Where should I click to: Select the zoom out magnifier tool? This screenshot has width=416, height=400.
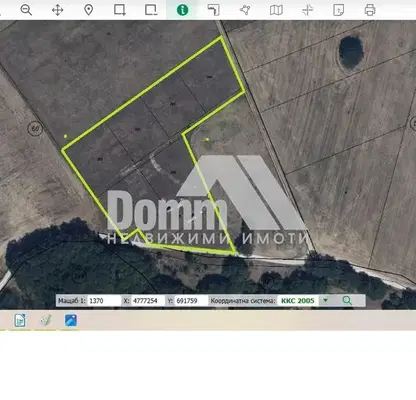(26, 10)
